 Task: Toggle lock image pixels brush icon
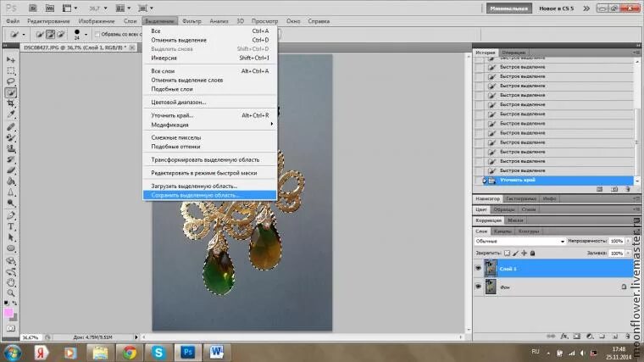(515, 253)
